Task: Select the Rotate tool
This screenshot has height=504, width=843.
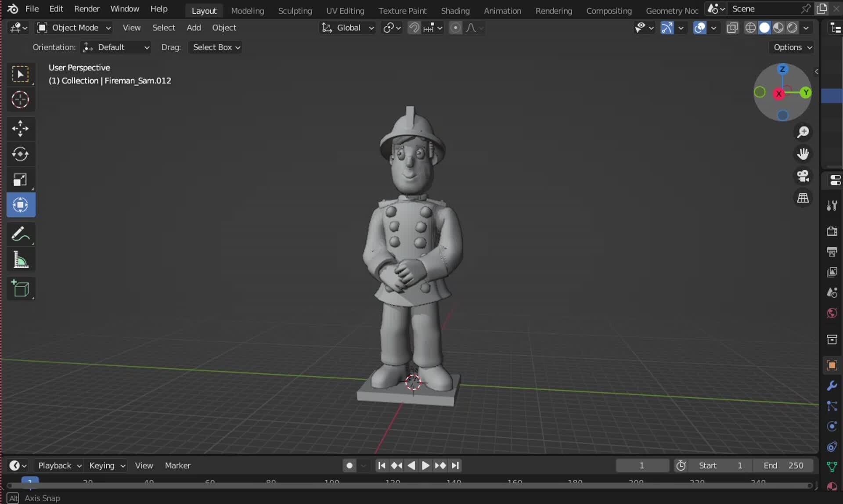Action: pyautogui.click(x=21, y=154)
